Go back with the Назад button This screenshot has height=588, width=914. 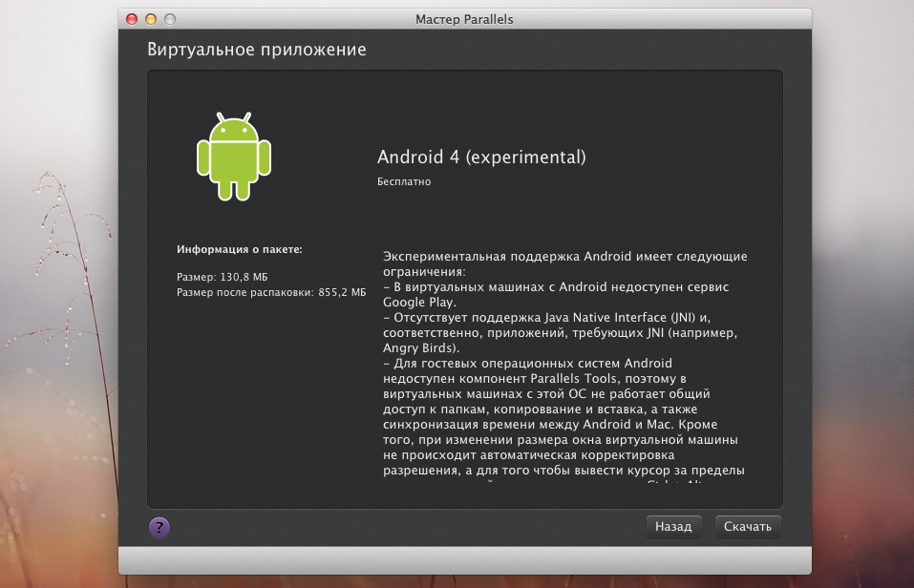673,526
